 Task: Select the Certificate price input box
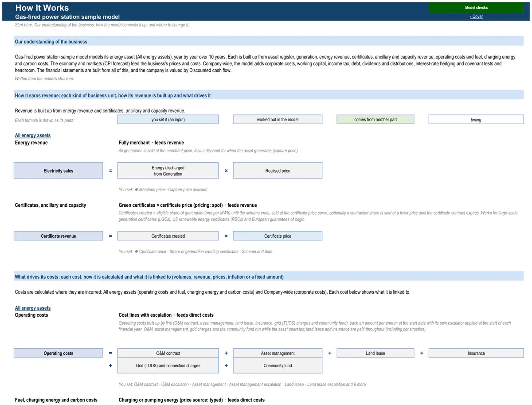[278, 236]
